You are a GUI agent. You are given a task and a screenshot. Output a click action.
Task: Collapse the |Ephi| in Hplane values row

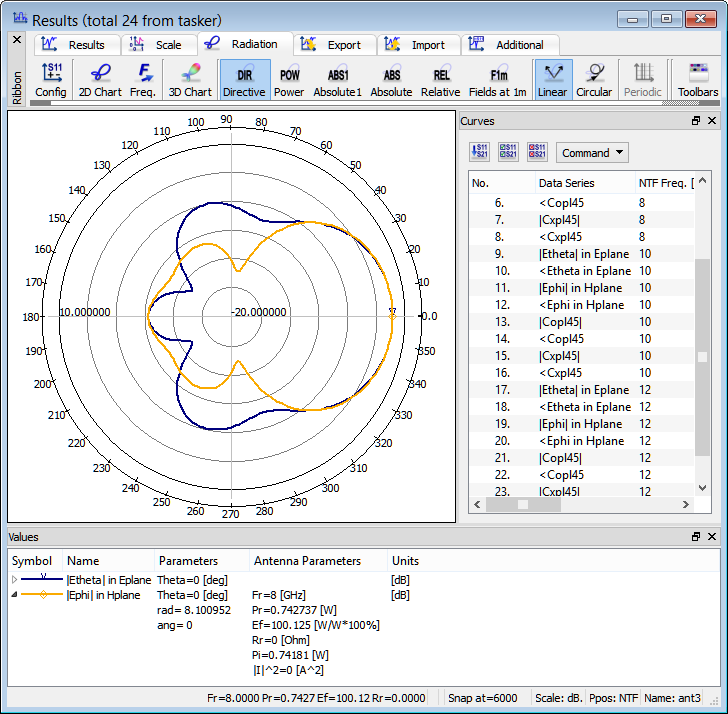pos(14,595)
